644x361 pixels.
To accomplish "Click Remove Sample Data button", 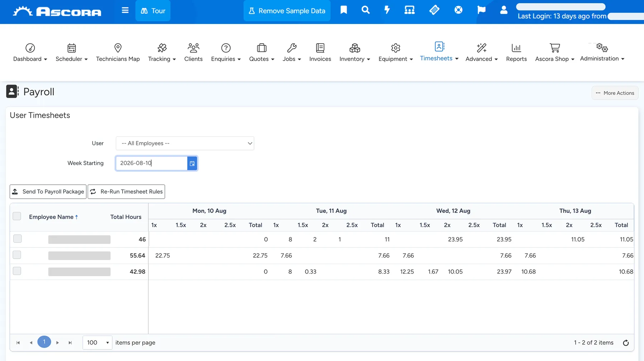I will pyautogui.click(x=287, y=11).
